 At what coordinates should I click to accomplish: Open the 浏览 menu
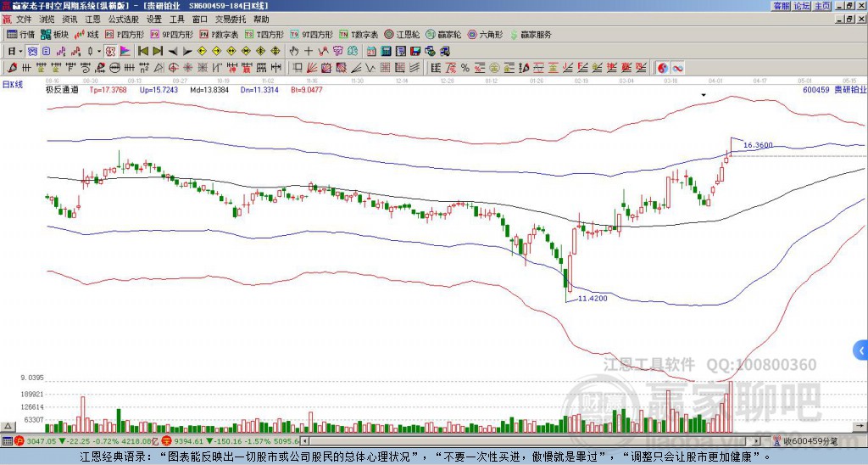[47, 20]
